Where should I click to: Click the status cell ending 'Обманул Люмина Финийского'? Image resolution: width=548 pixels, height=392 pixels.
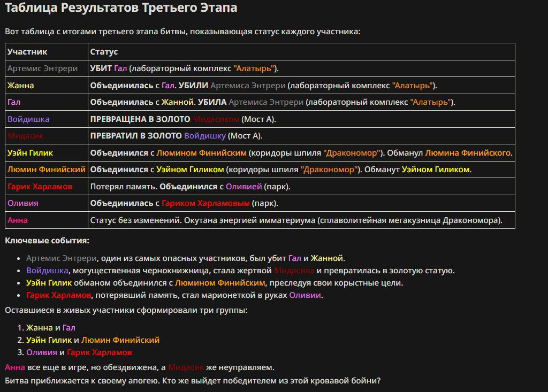click(301, 152)
